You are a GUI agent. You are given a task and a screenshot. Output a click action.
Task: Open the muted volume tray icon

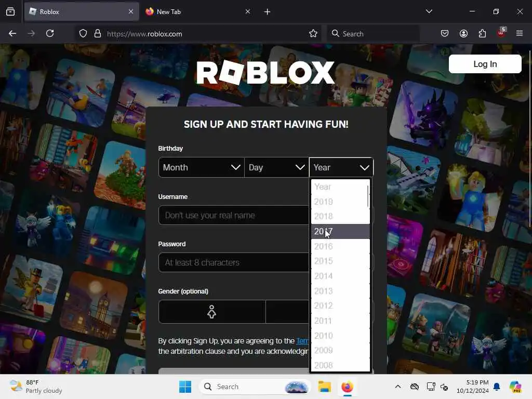coord(444,387)
